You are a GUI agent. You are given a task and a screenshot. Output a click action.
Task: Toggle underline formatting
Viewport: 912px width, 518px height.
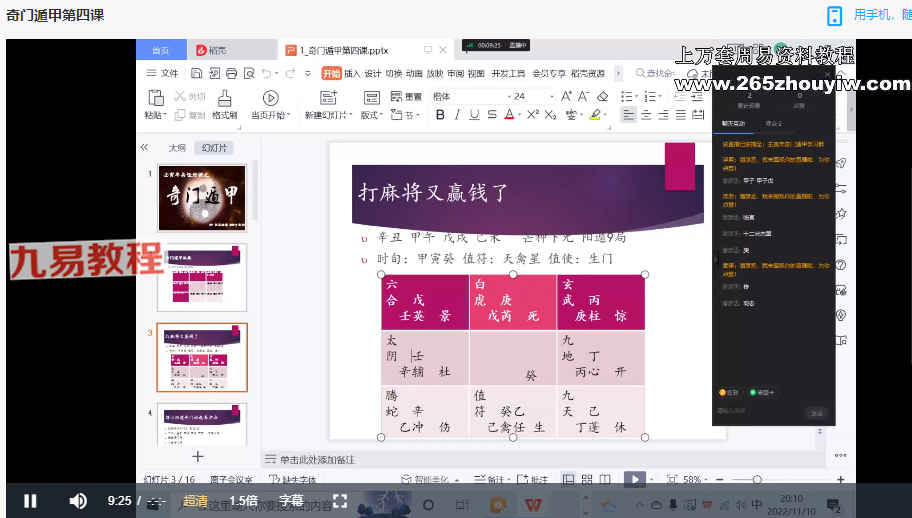click(475, 115)
